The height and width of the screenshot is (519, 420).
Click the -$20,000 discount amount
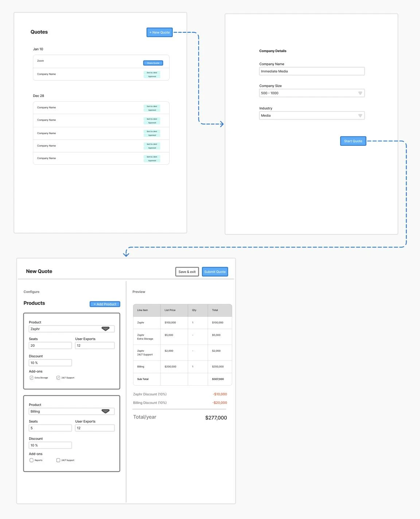pos(220,403)
